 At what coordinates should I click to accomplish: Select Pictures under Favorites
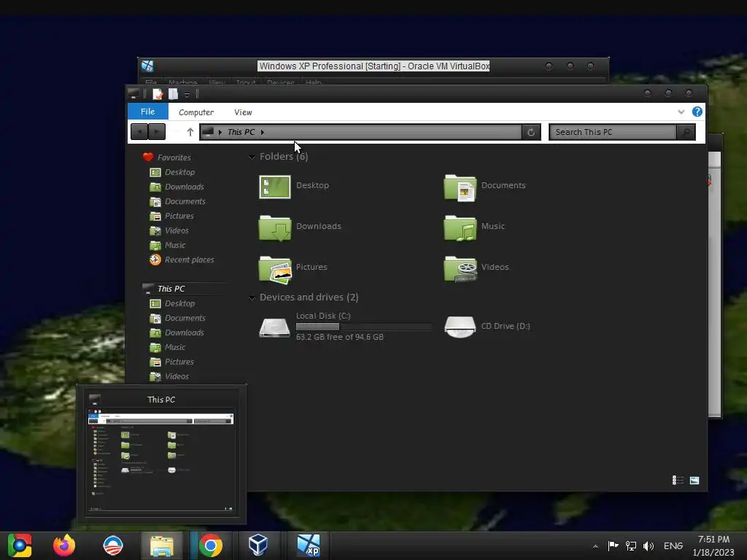171,216
